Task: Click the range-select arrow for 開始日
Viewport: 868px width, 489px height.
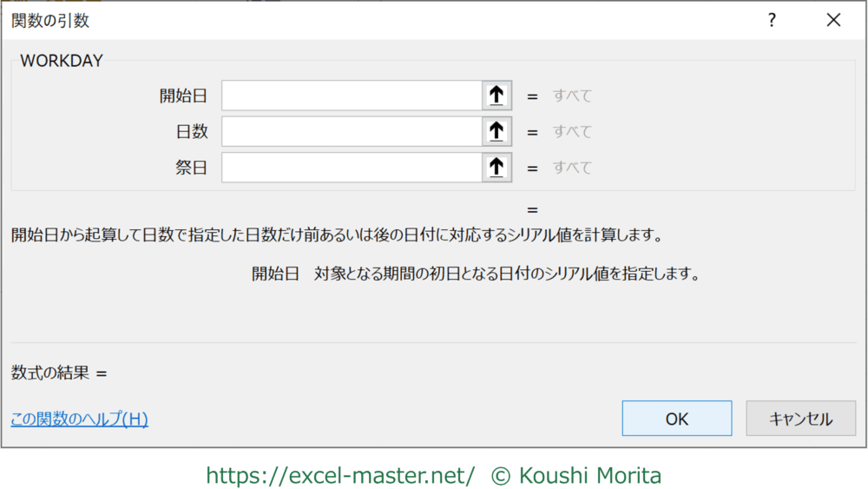Action: pyautogui.click(x=496, y=96)
